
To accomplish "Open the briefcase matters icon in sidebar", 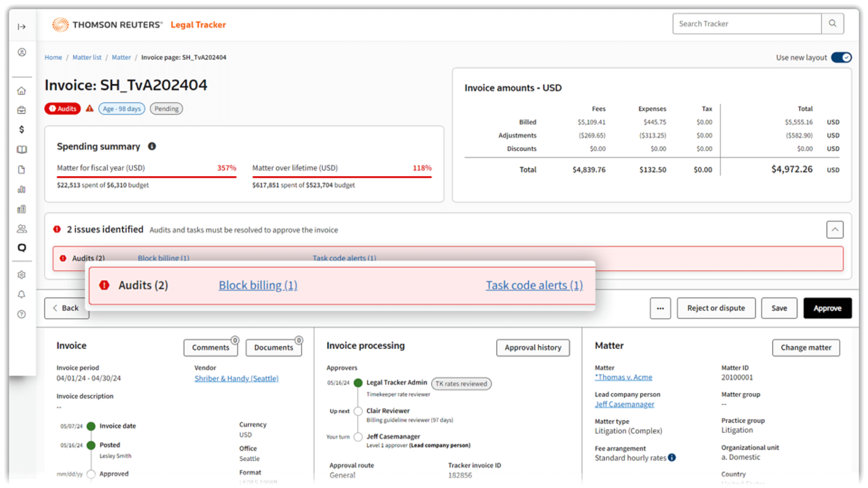I will pos(22,110).
